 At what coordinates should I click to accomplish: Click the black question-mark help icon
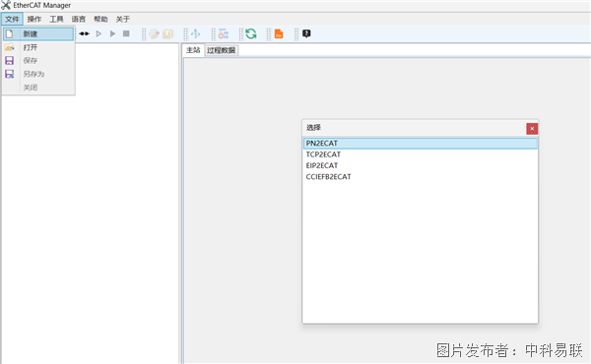tap(306, 33)
